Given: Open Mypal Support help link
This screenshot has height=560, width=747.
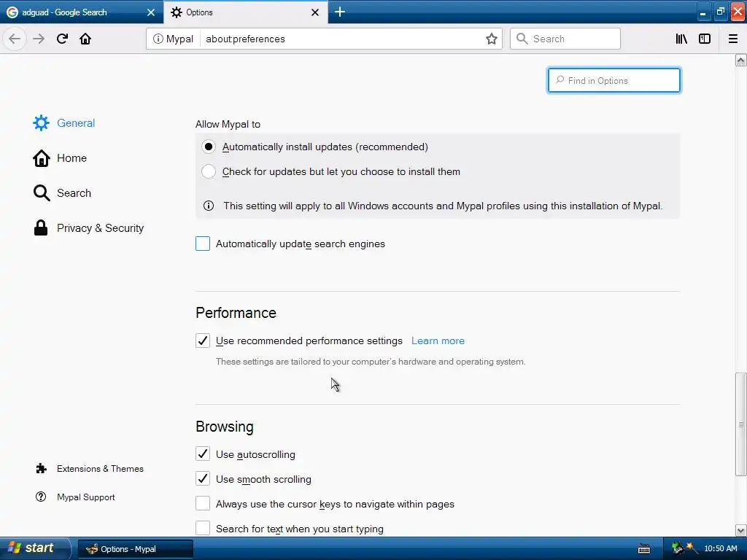Looking at the screenshot, I should click(x=75, y=497).
